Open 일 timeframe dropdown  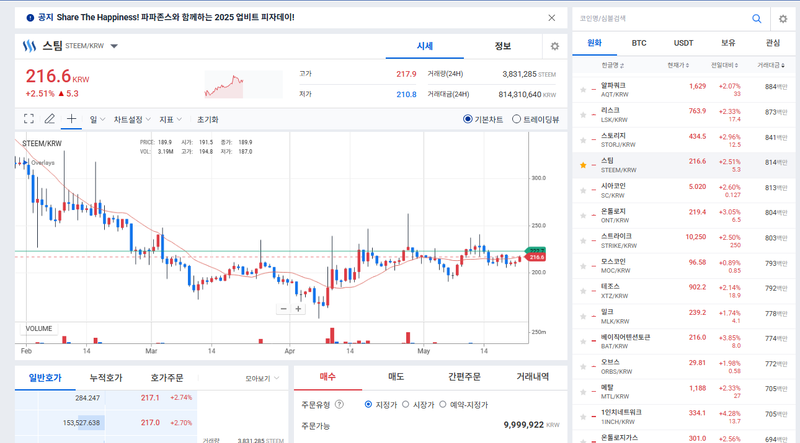pos(97,119)
